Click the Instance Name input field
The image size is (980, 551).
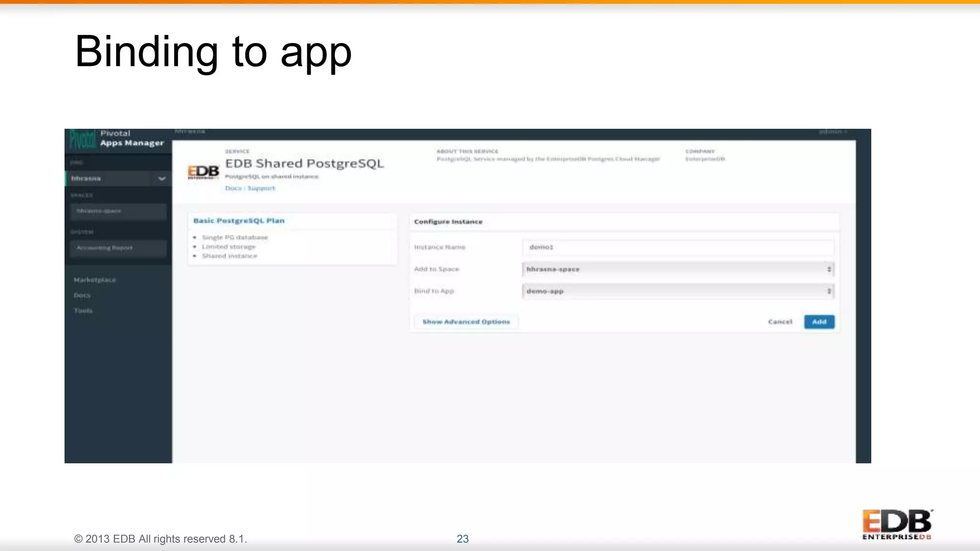[678, 247]
